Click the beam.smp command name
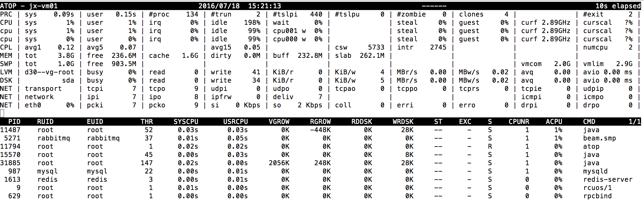This screenshot has height=200, width=644. click(x=599, y=138)
